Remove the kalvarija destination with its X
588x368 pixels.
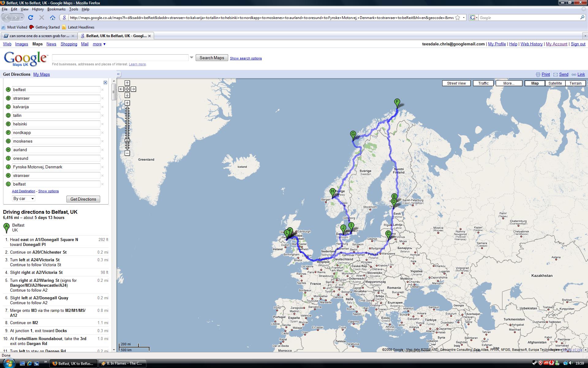click(103, 107)
